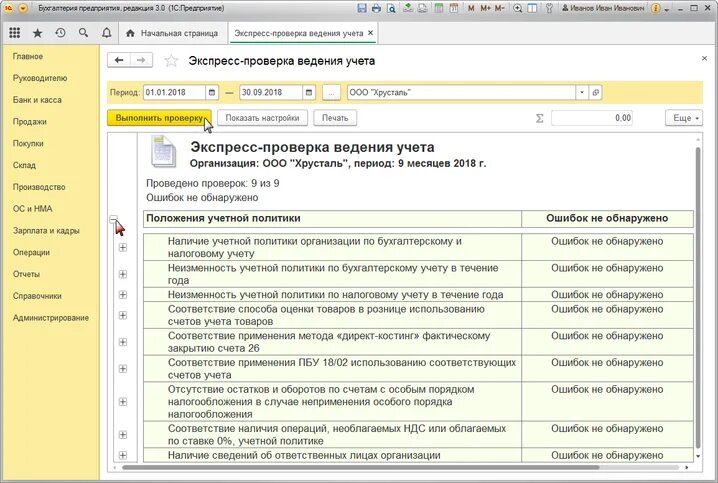Click the period start date field
The width and height of the screenshot is (718, 483).
(x=174, y=92)
